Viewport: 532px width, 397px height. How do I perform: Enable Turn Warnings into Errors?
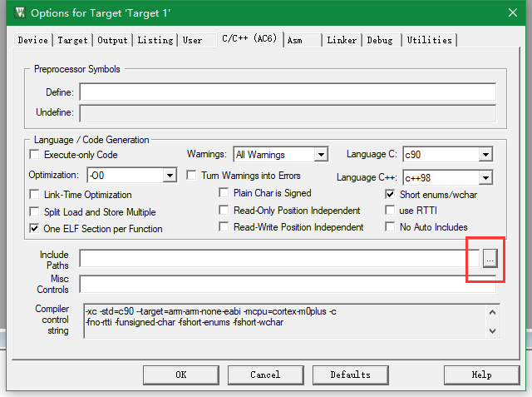pos(191,176)
